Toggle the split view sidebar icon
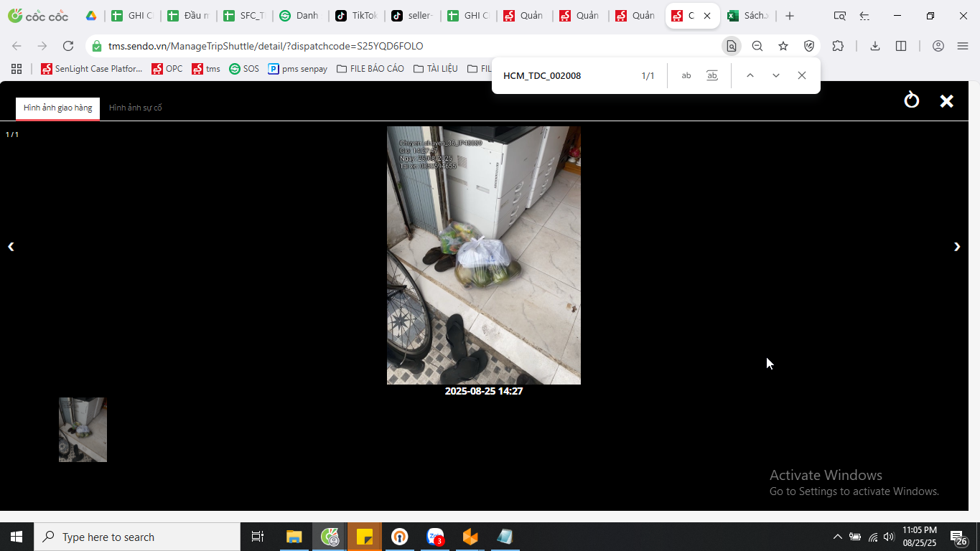Image resolution: width=980 pixels, height=551 pixels. click(901, 46)
